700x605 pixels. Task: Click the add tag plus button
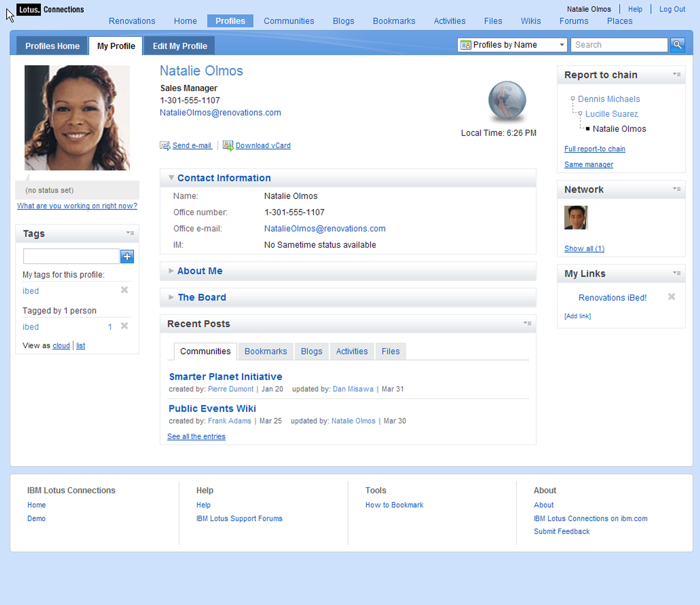(127, 256)
